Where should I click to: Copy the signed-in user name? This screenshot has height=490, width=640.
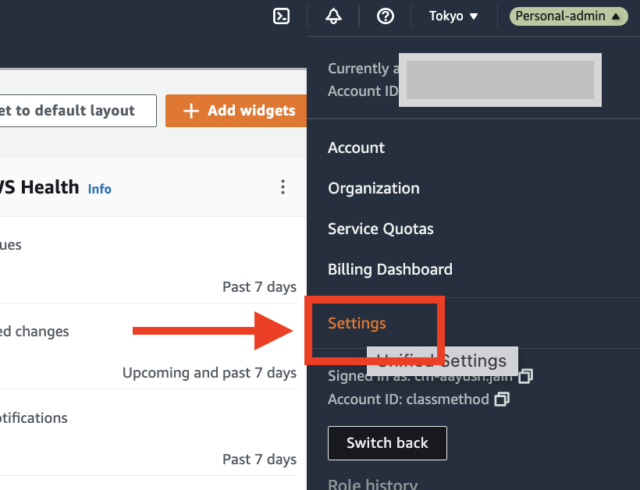526,376
